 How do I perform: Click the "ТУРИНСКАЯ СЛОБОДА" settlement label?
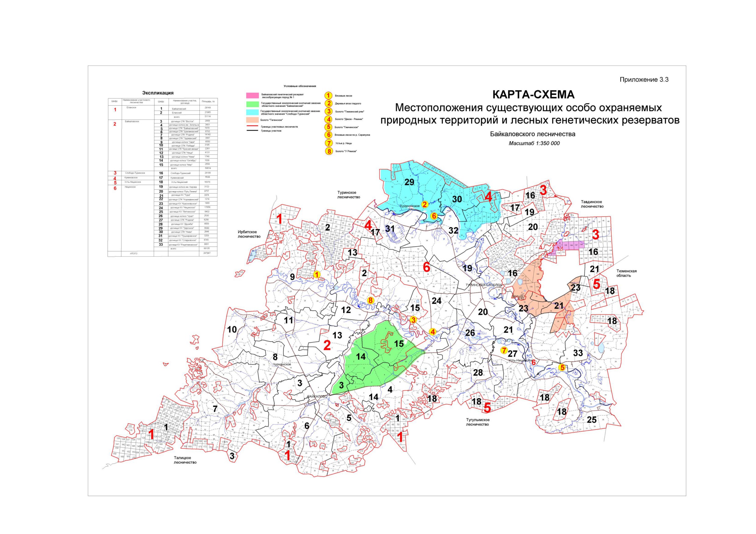[x=483, y=285]
